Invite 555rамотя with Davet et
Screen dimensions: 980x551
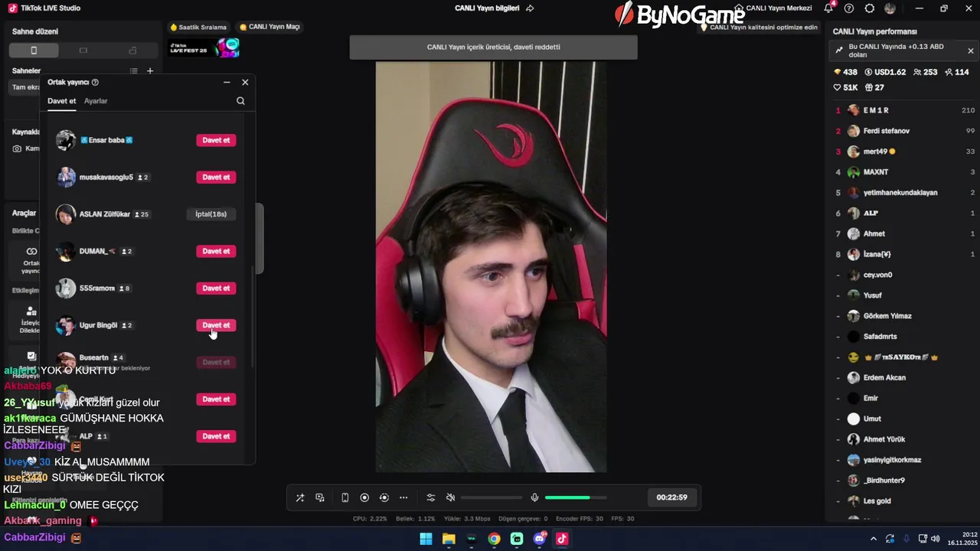tap(216, 289)
